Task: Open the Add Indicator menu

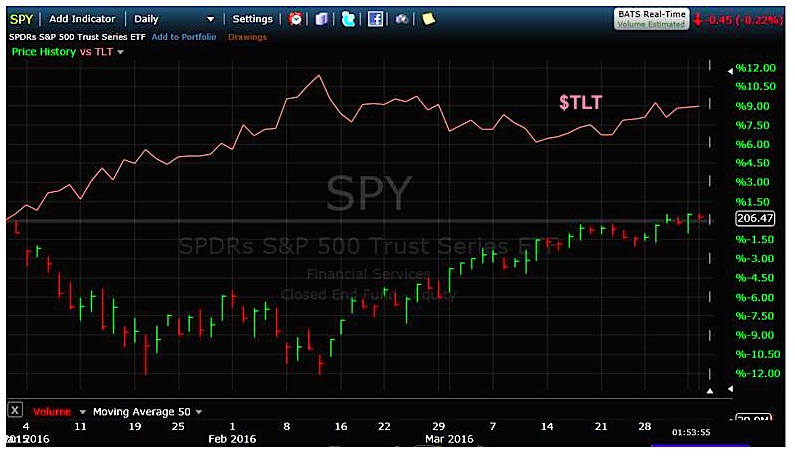Action: [x=82, y=19]
